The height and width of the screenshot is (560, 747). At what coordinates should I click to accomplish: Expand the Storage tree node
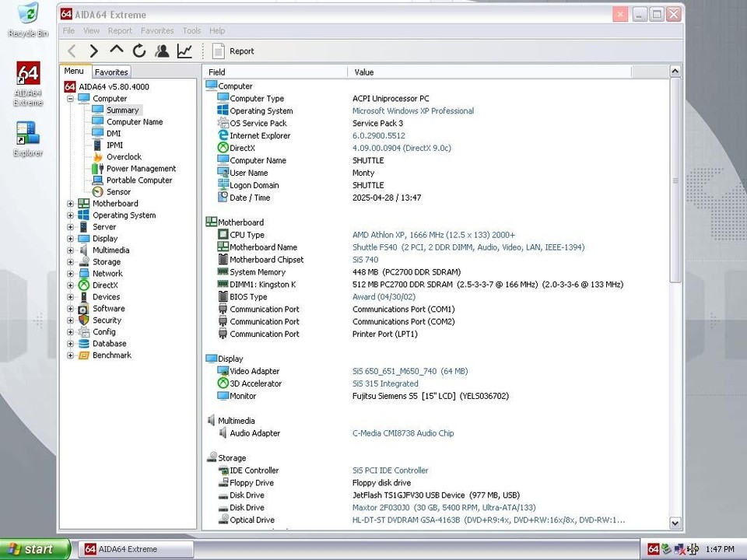tap(70, 261)
